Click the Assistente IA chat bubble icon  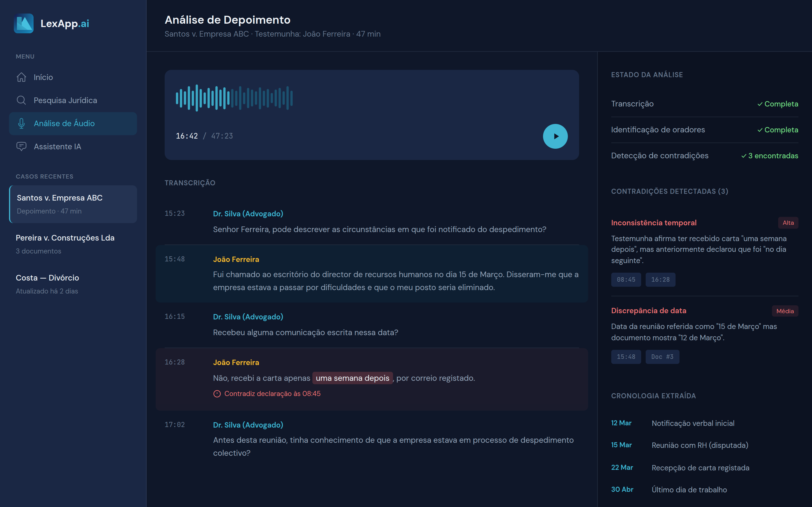click(21, 146)
